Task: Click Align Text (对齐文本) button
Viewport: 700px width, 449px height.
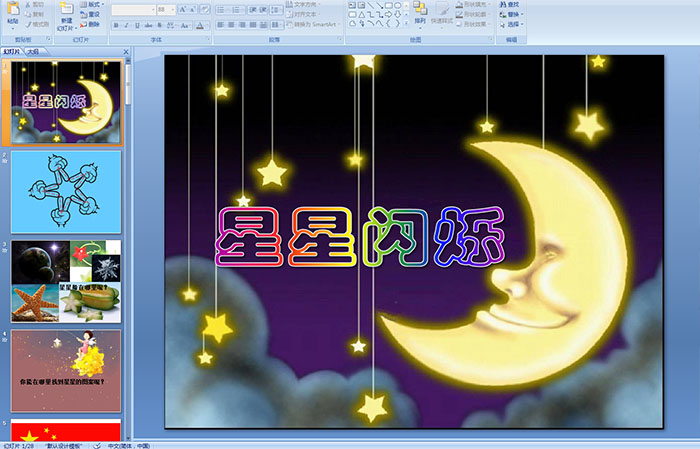Action: (304, 14)
